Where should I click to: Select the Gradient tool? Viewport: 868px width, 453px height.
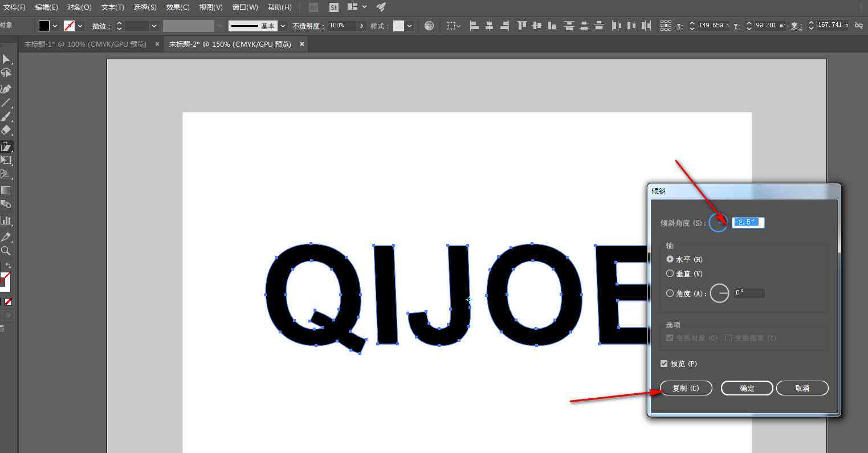click(x=6, y=190)
